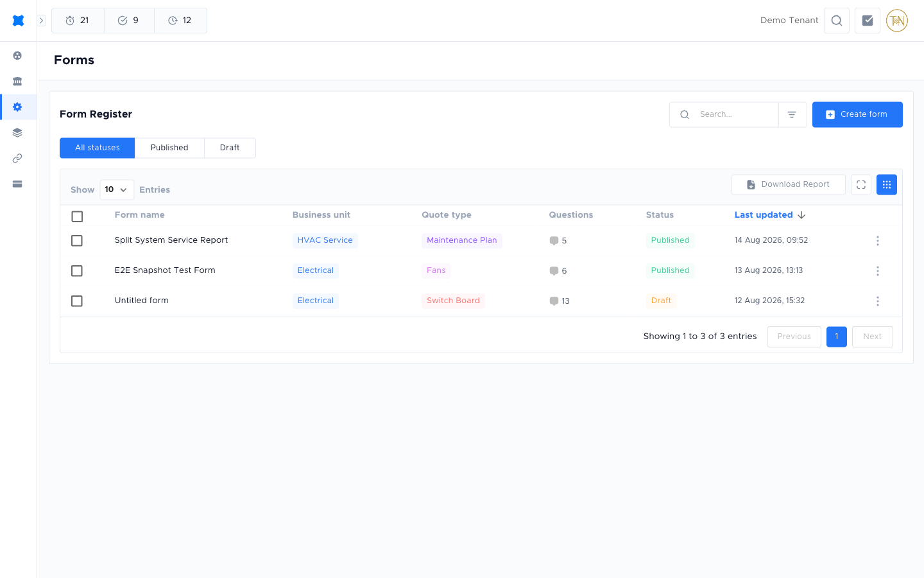Sort by Questions column header
This screenshot has width=924, height=578.
(x=571, y=215)
